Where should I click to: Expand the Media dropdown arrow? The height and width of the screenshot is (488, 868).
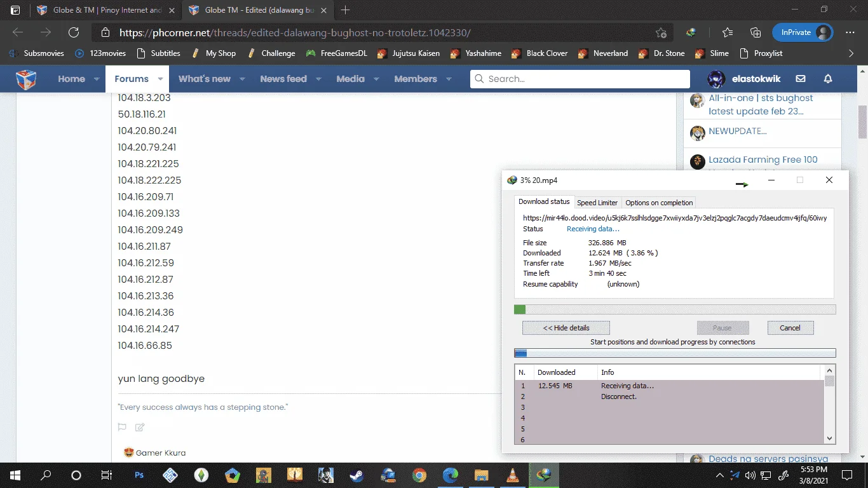[x=376, y=79]
